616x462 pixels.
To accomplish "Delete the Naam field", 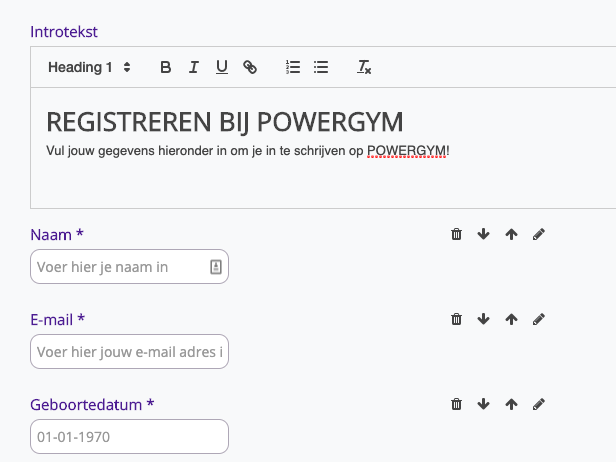I will tap(456, 234).
